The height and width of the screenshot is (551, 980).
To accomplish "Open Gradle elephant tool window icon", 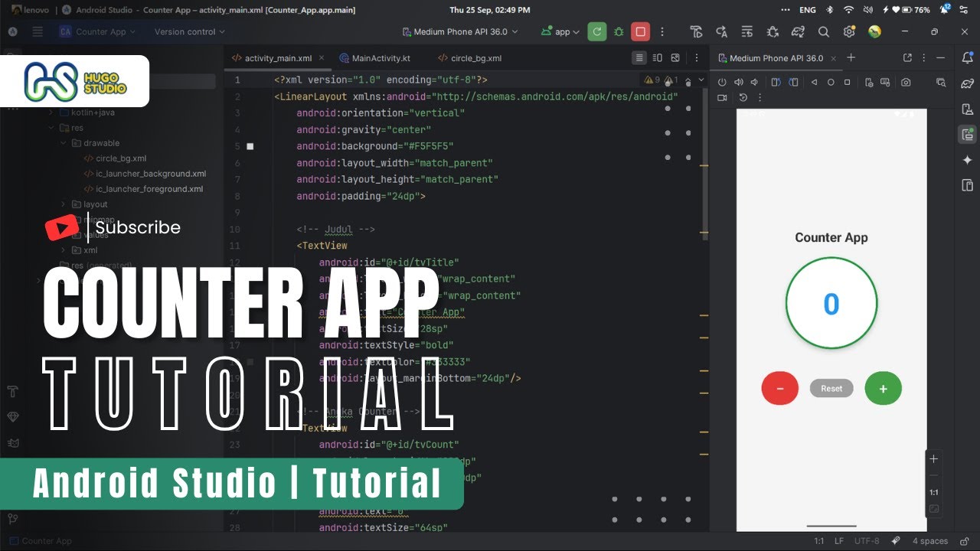I will tap(968, 83).
